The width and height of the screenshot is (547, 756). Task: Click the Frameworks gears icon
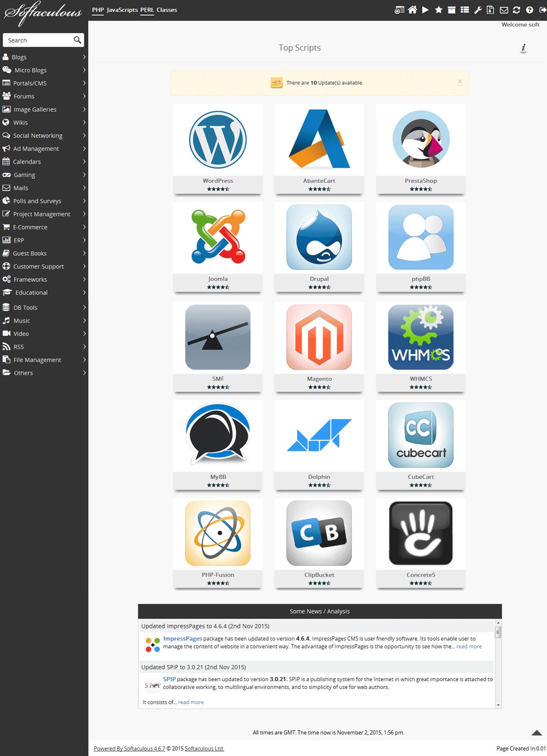click(x=6, y=279)
